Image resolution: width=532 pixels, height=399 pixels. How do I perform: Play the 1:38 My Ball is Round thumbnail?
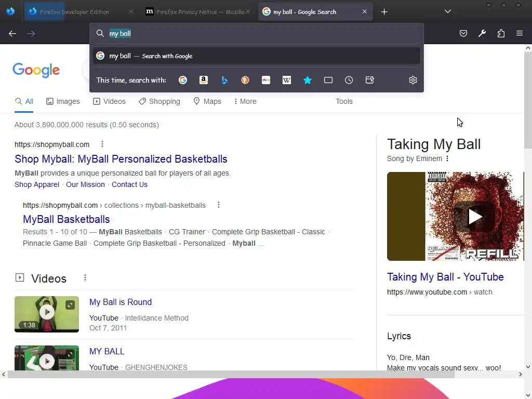47,314
